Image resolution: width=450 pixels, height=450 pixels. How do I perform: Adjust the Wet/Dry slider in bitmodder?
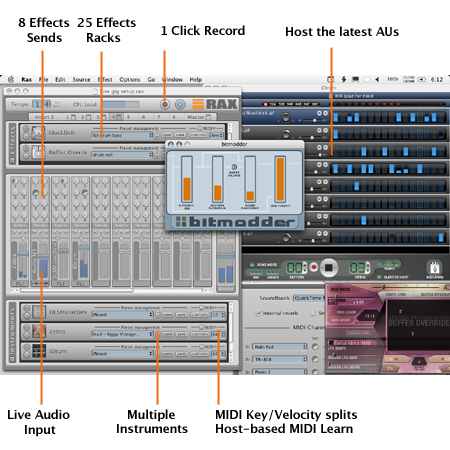tap(280, 179)
